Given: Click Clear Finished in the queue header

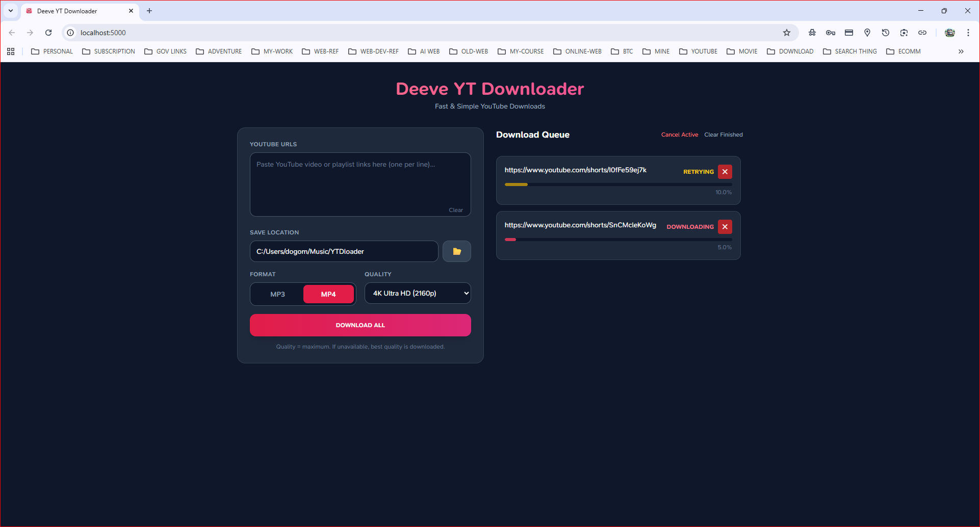Looking at the screenshot, I should tap(724, 135).
